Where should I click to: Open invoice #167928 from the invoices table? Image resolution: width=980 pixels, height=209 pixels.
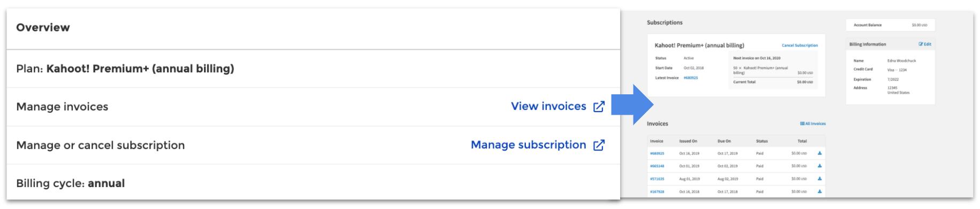(657, 192)
